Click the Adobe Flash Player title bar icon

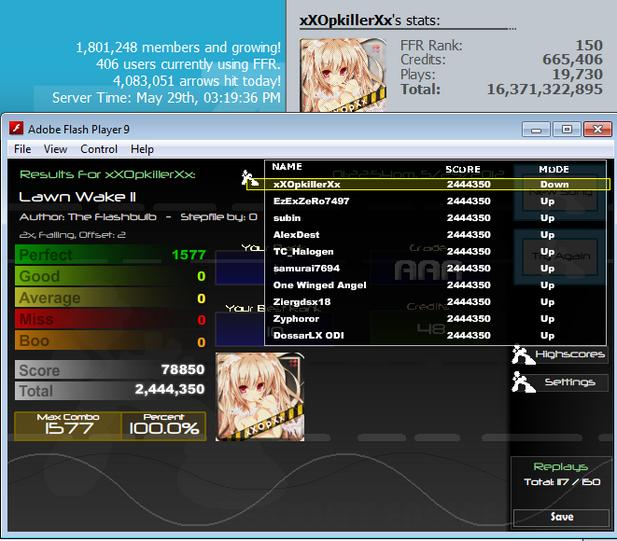[16, 128]
